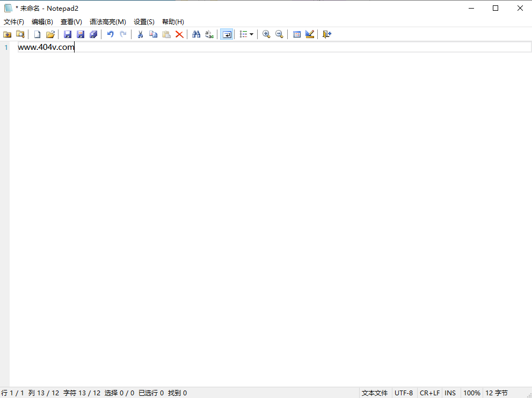The height and width of the screenshot is (398, 532).
Task: Open the Find dialog via binoculars icon
Action: coord(196,34)
